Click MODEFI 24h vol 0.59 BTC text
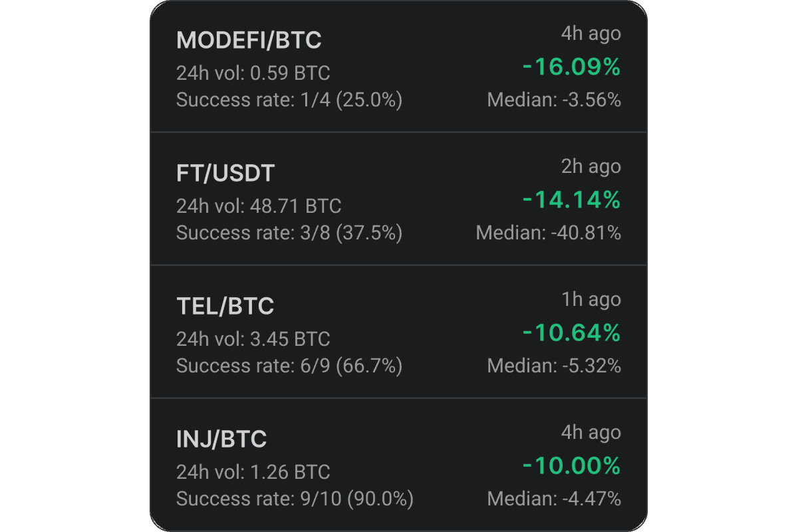This screenshot has height=532, width=798. click(x=253, y=73)
